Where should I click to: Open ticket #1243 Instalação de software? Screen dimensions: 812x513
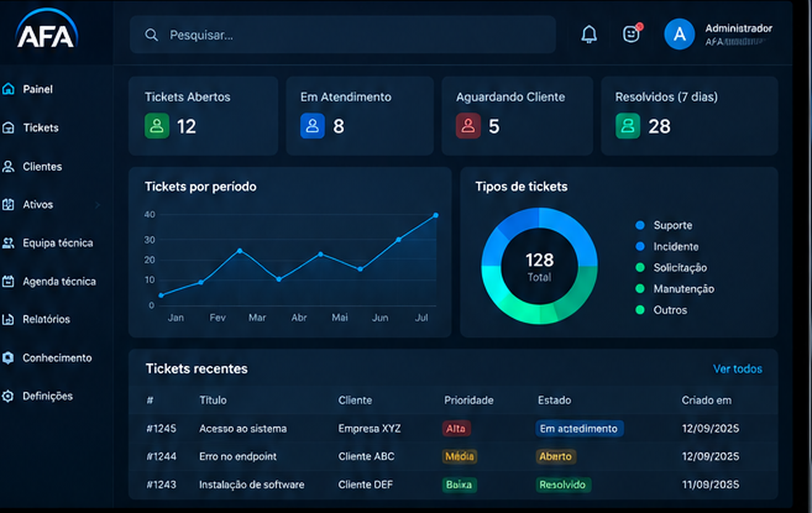pyautogui.click(x=453, y=485)
